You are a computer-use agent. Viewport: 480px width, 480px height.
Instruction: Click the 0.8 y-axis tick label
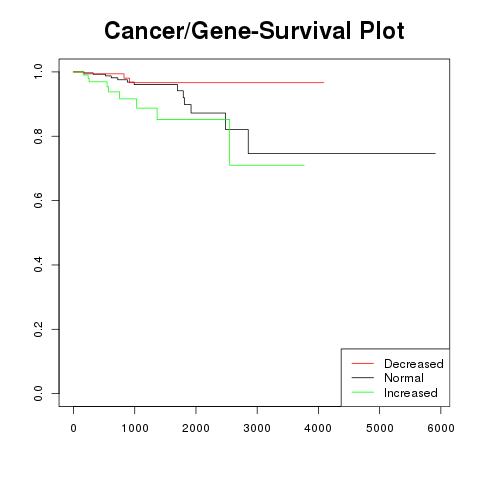pyautogui.click(x=38, y=136)
